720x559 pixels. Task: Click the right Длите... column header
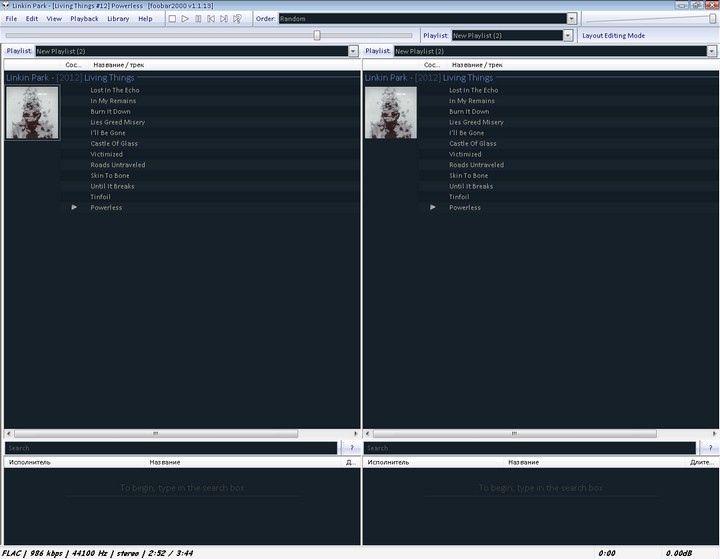point(702,462)
